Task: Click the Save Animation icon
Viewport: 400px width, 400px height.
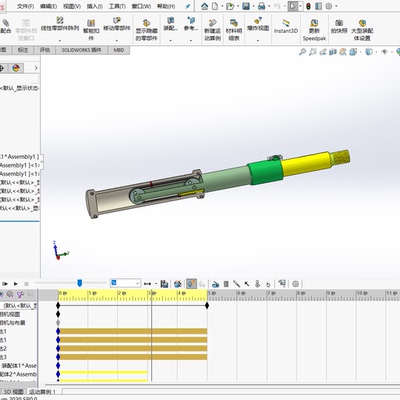Action: click(164, 284)
